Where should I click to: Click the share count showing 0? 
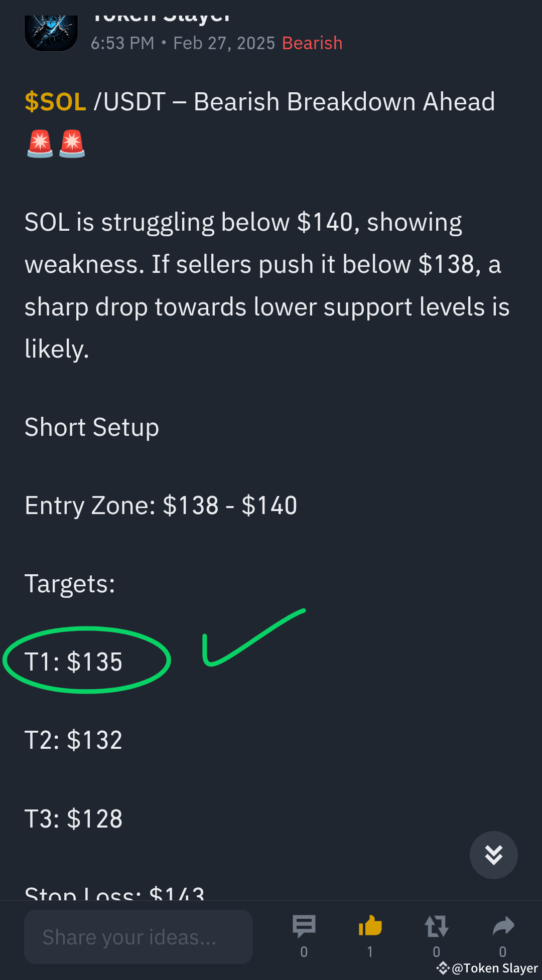click(503, 951)
